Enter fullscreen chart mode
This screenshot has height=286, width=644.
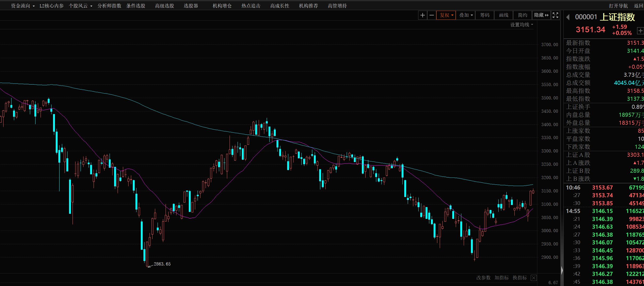[x=555, y=15]
